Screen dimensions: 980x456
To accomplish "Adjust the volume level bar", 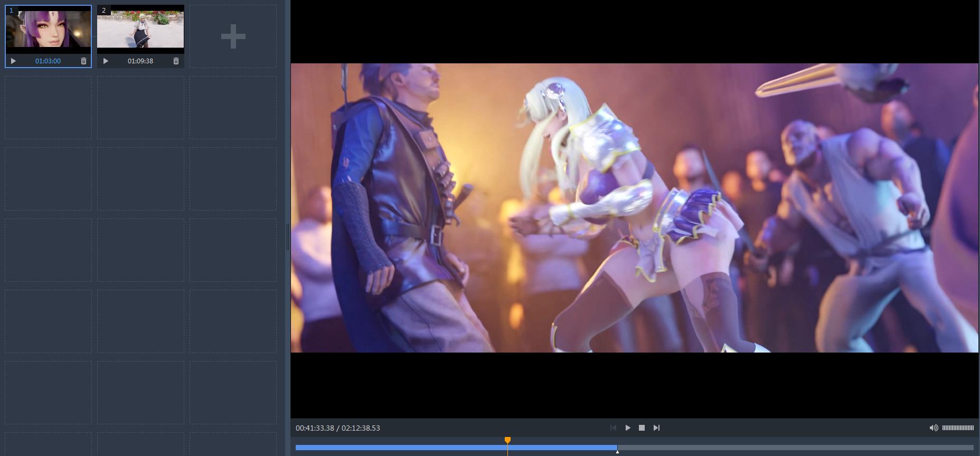I will [x=958, y=428].
